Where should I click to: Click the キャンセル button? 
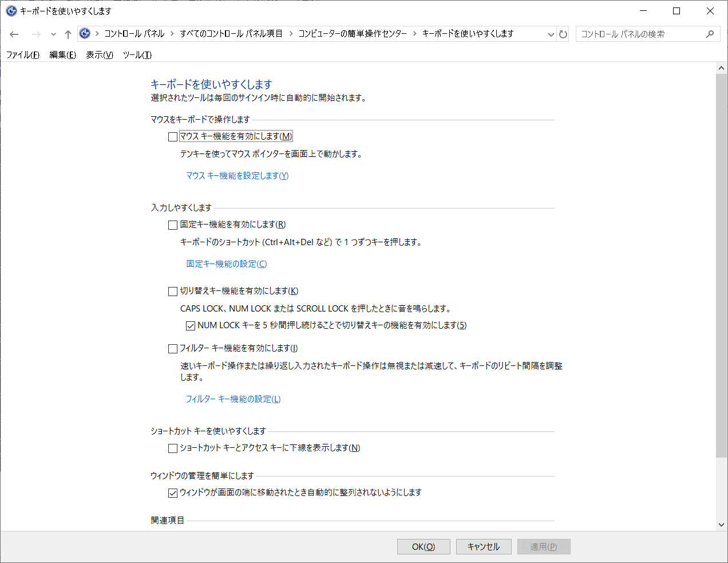coord(484,546)
